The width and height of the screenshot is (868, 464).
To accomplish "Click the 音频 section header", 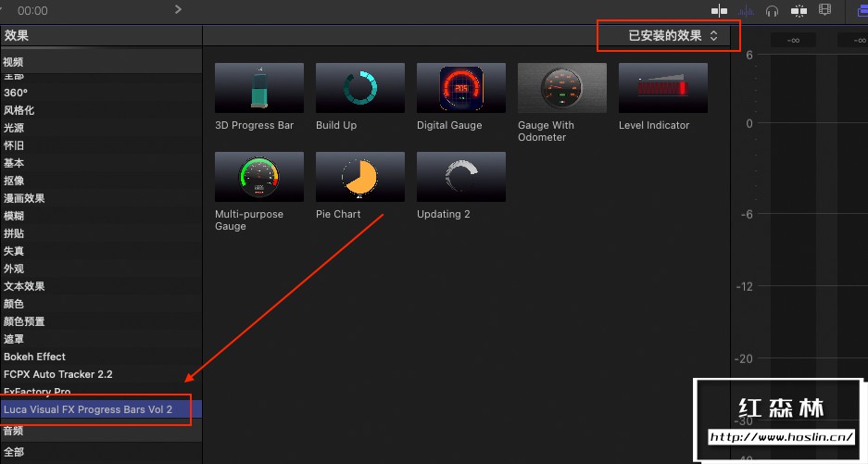I will (101, 431).
